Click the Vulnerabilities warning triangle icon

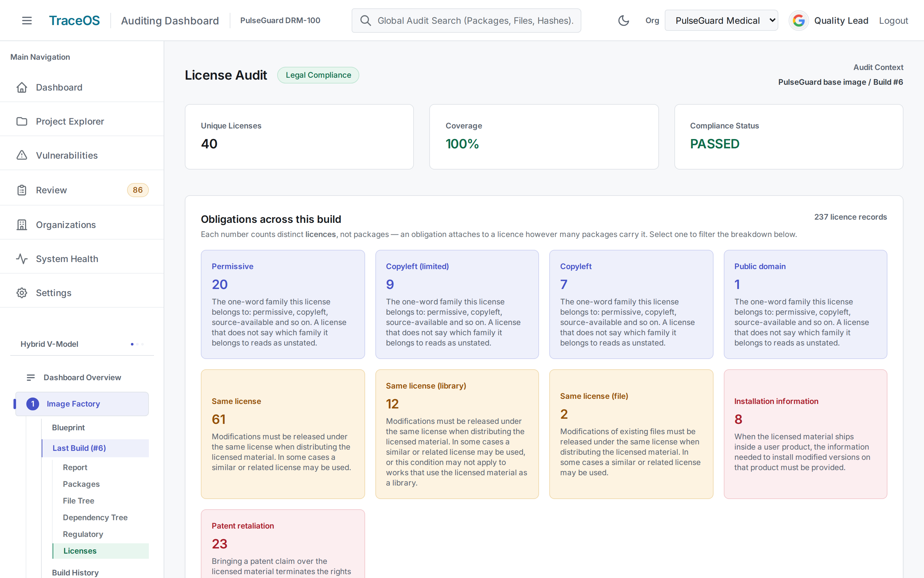pyautogui.click(x=22, y=156)
